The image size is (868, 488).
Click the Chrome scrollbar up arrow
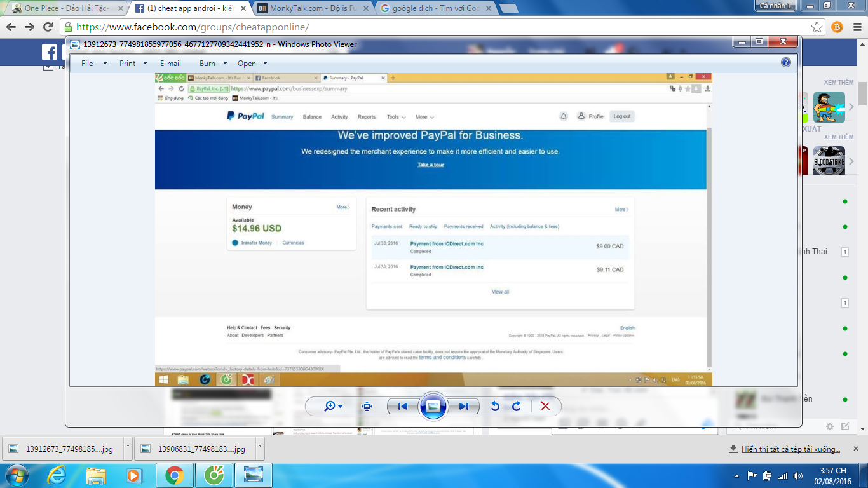(x=862, y=44)
